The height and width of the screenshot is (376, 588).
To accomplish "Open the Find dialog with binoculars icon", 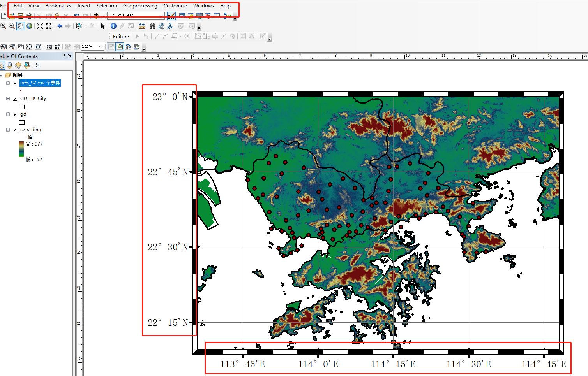I will click(152, 26).
